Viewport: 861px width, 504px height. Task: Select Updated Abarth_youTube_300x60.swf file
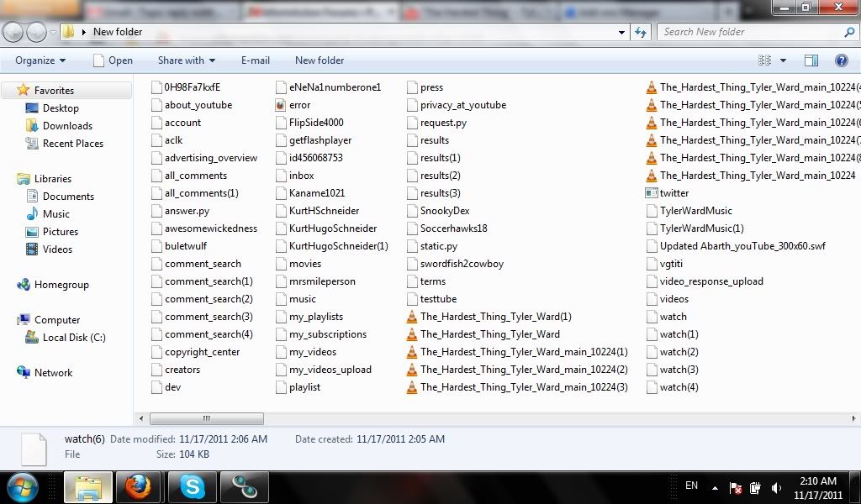click(x=736, y=245)
